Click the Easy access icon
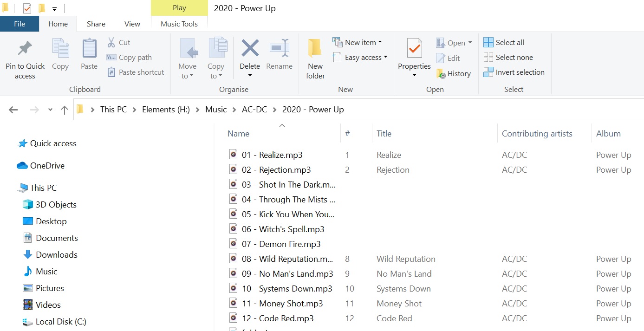644x331 pixels. [x=337, y=58]
